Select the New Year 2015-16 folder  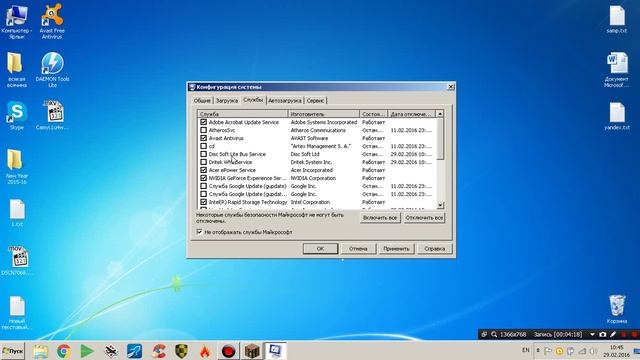(x=17, y=167)
